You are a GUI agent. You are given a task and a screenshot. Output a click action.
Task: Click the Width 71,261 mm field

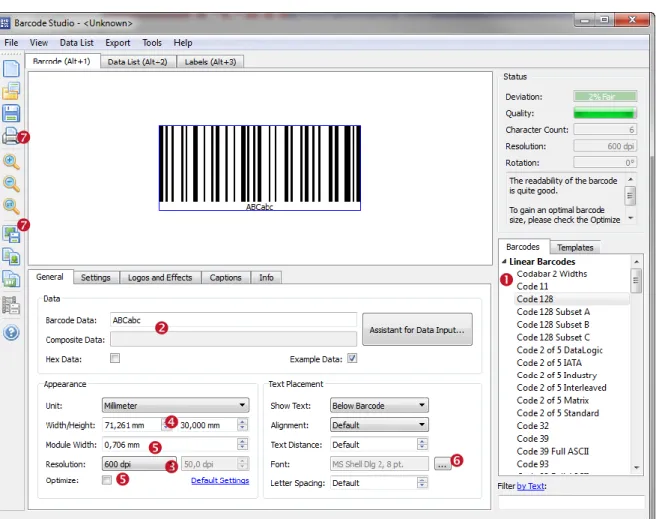click(x=132, y=425)
